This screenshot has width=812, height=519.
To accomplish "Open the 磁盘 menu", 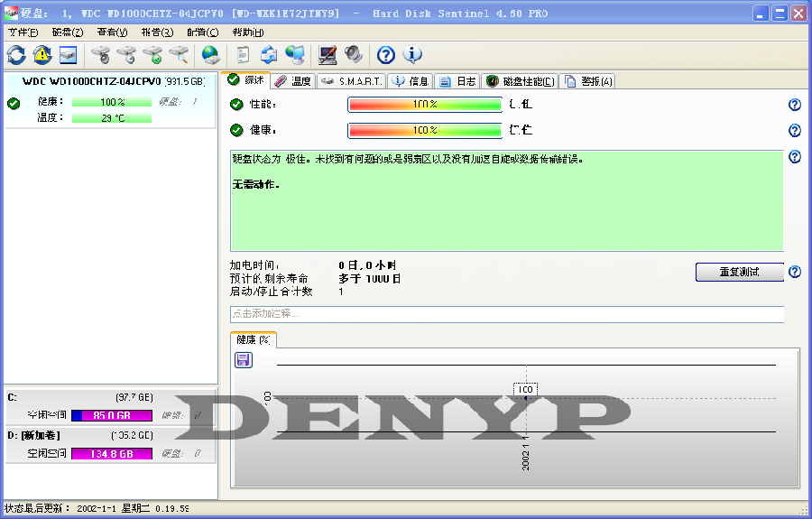I will click(x=68, y=32).
